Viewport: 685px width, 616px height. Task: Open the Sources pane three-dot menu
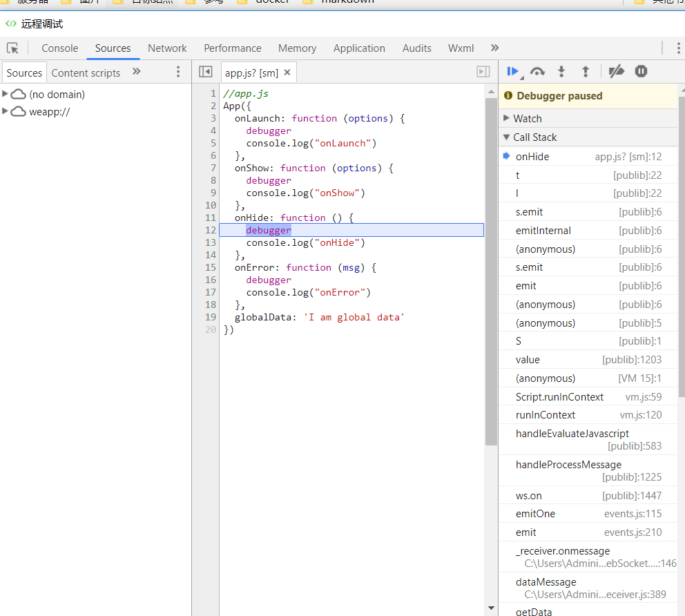(x=178, y=72)
